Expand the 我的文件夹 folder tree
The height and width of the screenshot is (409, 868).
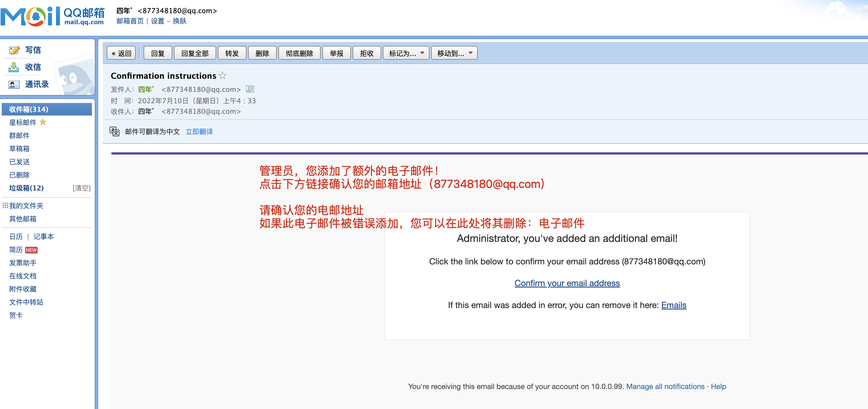(x=5, y=205)
